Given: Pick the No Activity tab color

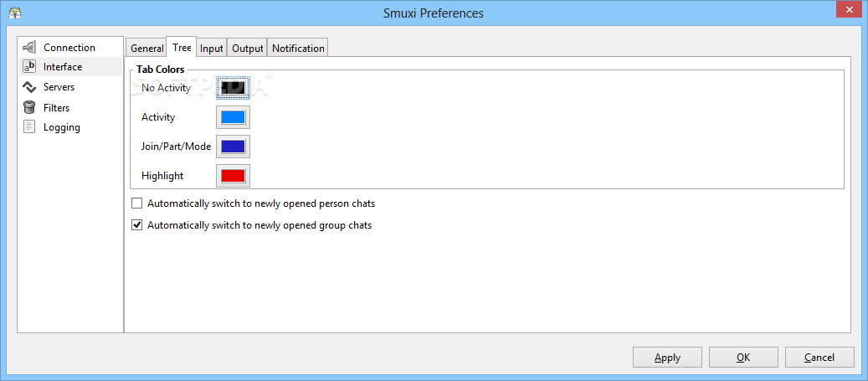Looking at the screenshot, I should pyautogui.click(x=233, y=88).
